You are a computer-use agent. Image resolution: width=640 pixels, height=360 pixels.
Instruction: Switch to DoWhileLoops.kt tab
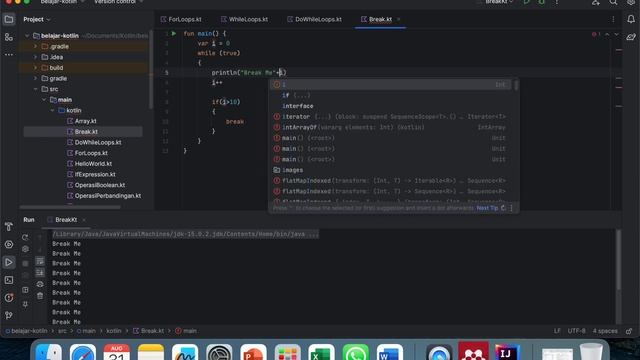point(314,19)
